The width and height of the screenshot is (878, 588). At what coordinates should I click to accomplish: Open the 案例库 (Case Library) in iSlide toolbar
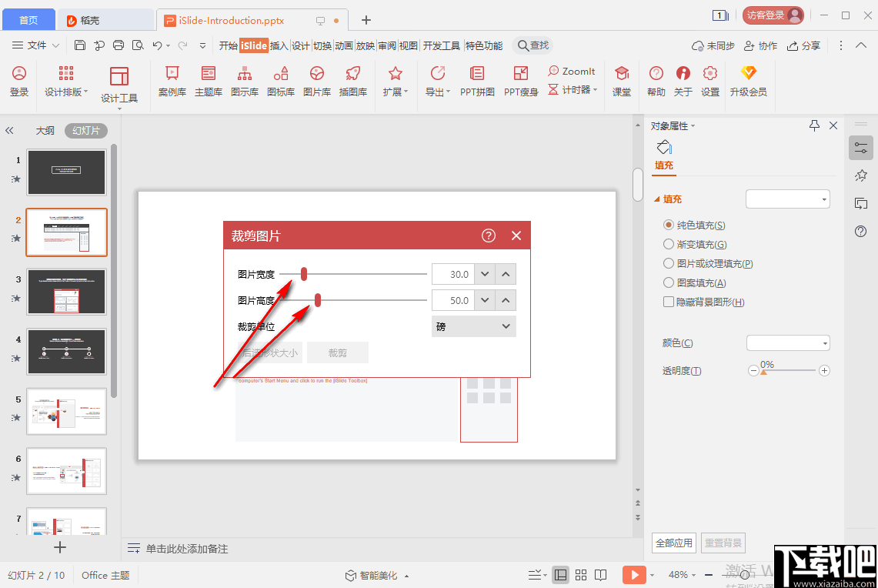171,82
